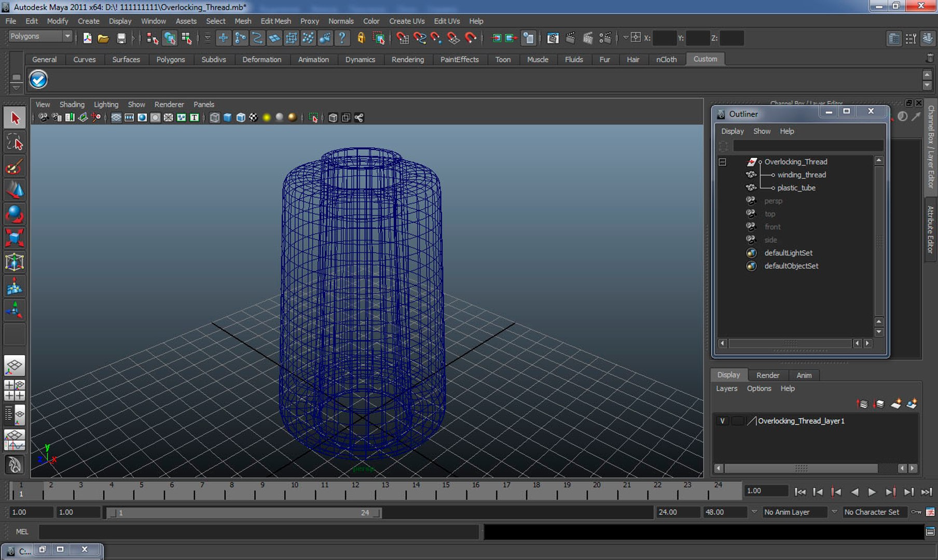The image size is (938, 560).
Task: Toggle visibility V box of Overlocking_Thread_layer1
Action: pos(722,421)
